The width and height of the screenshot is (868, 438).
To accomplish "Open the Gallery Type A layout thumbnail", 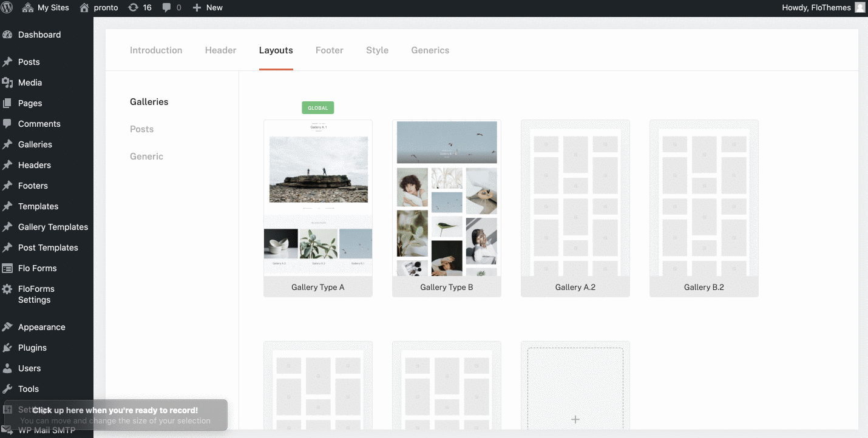I will tap(318, 208).
